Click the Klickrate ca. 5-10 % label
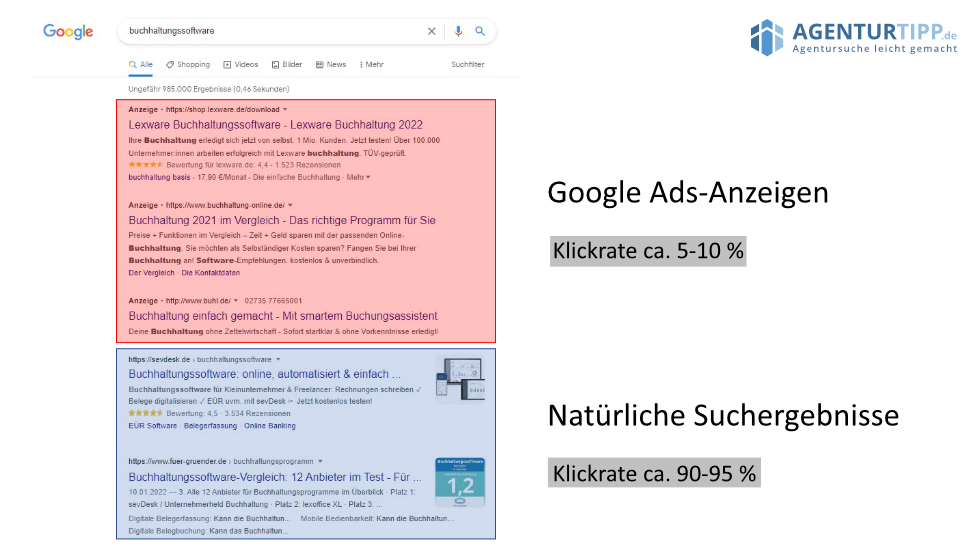Viewport: 978px width, 550px height. pos(648,251)
